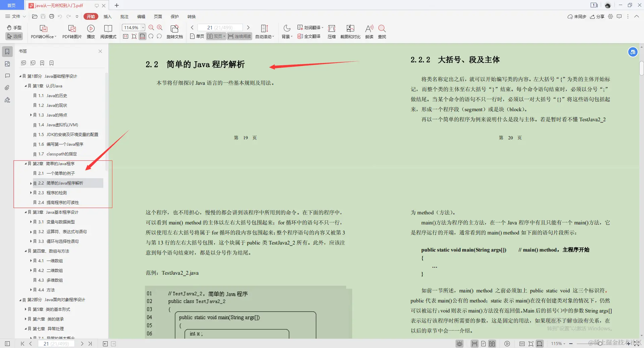The image size is (644, 348).
Task: Rotate the document with 旋转文档
Action: point(174,32)
